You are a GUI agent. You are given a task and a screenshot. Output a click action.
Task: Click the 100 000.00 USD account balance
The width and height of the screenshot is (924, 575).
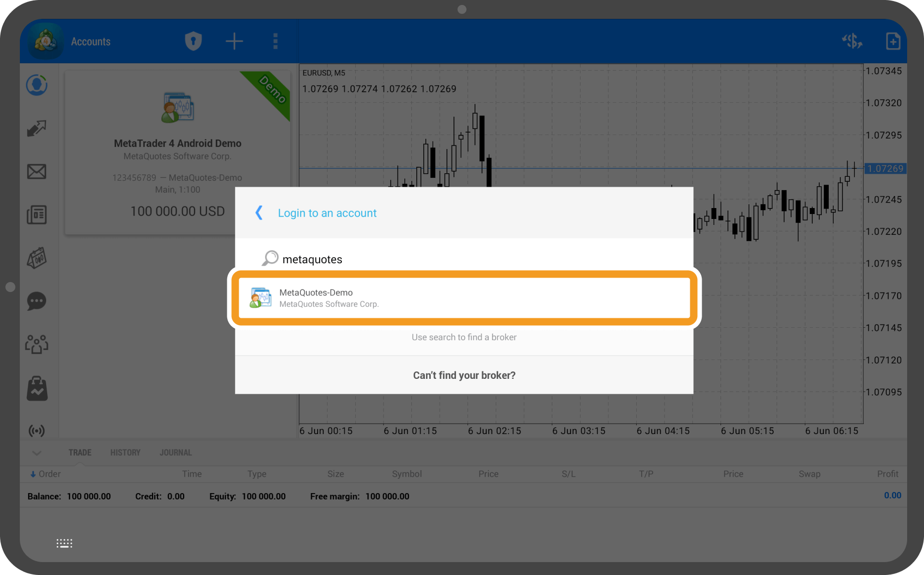click(x=177, y=211)
